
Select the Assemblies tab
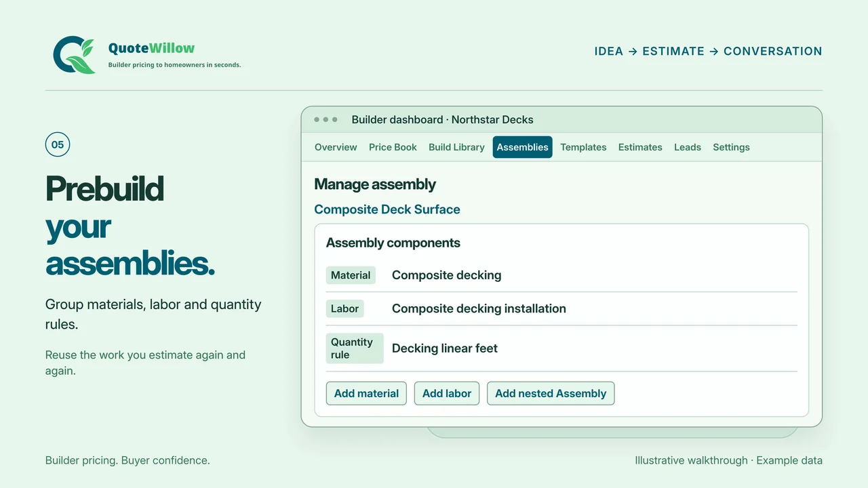[522, 147]
